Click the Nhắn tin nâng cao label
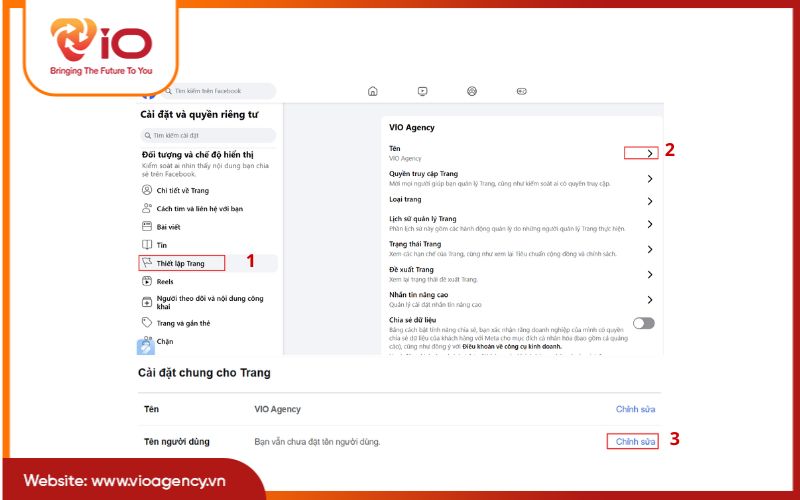 coord(418,294)
